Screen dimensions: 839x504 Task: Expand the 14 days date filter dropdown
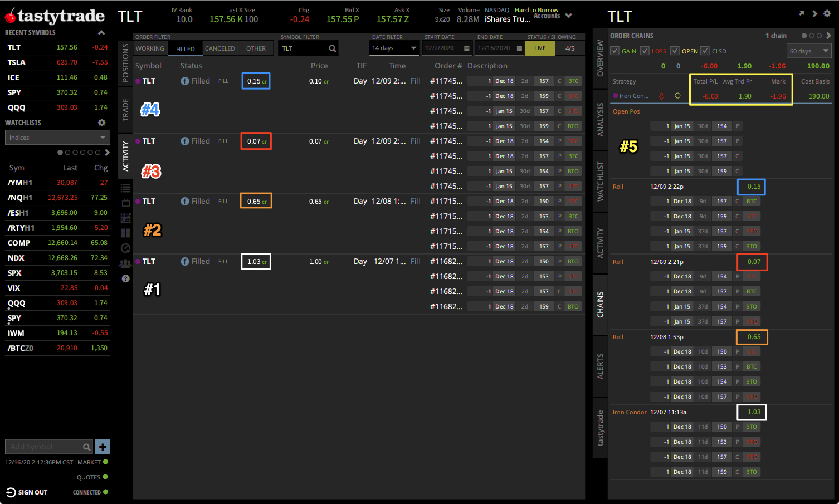(x=394, y=48)
